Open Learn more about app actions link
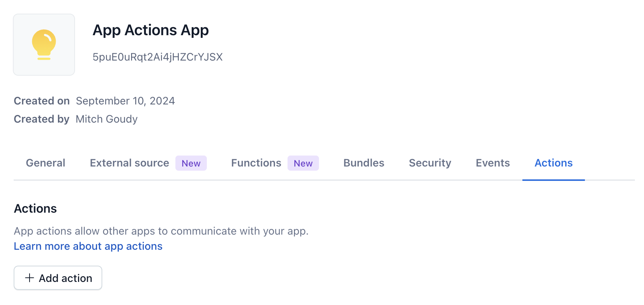Image resolution: width=644 pixels, height=305 pixels. (88, 246)
